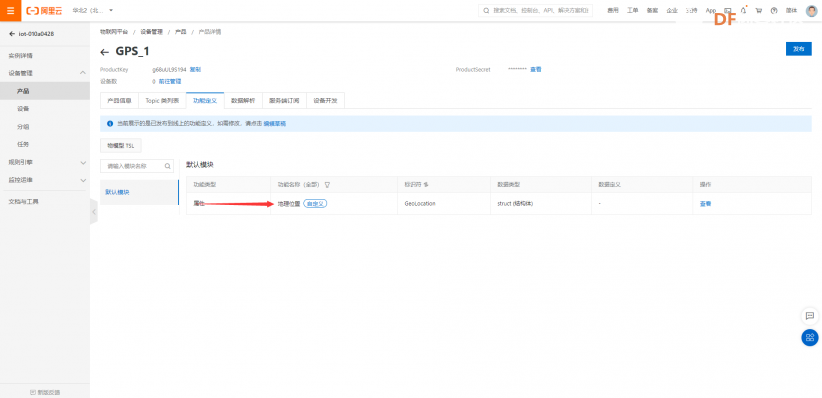Click the GeoLocation identifier cell
822x398 pixels.
pos(420,203)
